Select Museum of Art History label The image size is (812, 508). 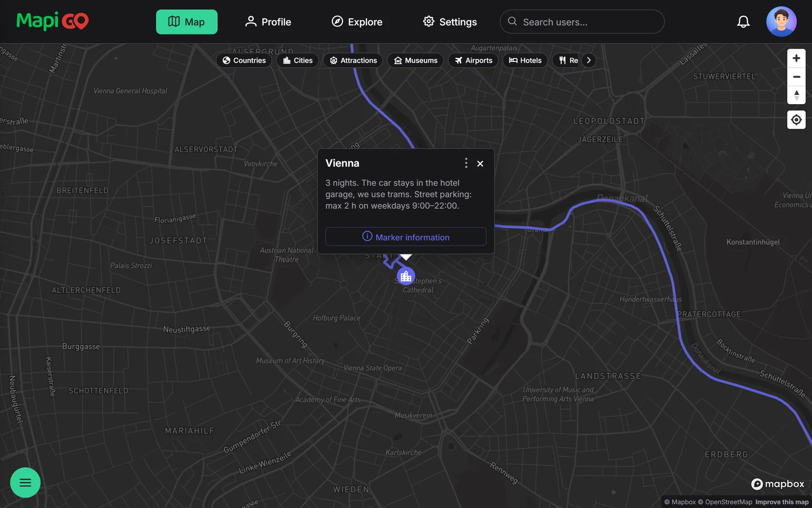click(x=290, y=361)
